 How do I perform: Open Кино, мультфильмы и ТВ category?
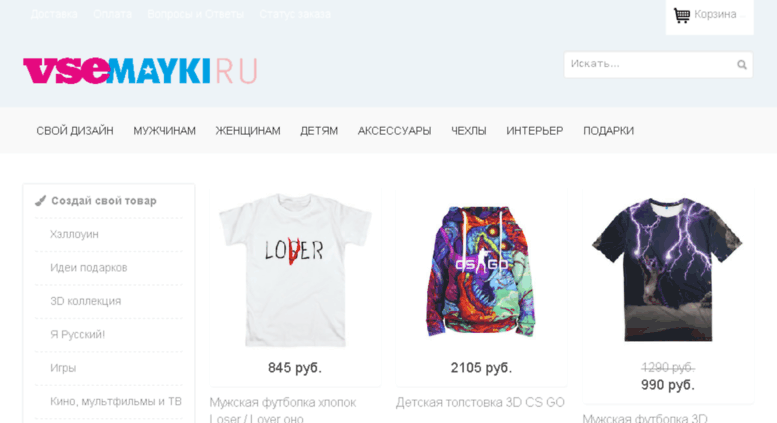point(115,401)
